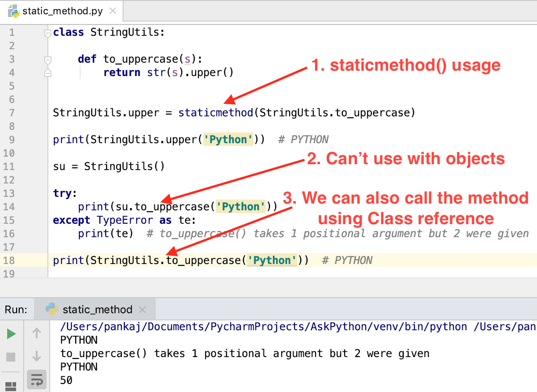This screenshot has height=392, width=537.
Task: Stop the running program
Action: (x=11, y=356)
